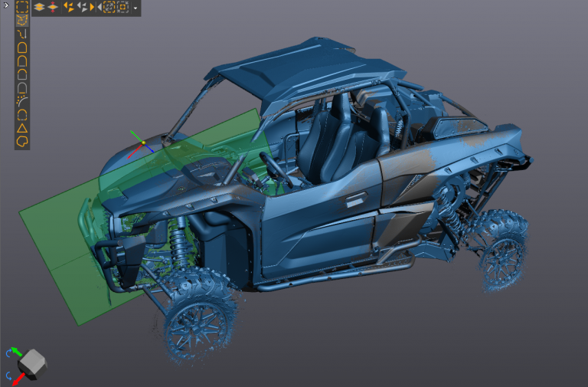Open the top toolbar overflow dropdown arrow
Viewport: 588px width, 387px height.
coord(136,8)
